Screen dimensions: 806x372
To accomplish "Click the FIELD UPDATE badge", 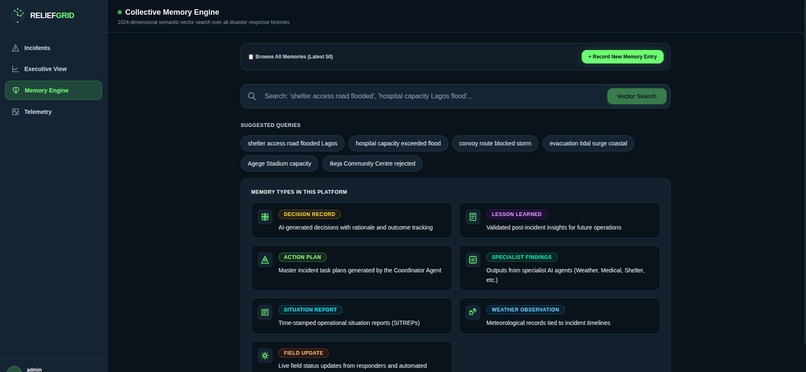I will (303, 353).
